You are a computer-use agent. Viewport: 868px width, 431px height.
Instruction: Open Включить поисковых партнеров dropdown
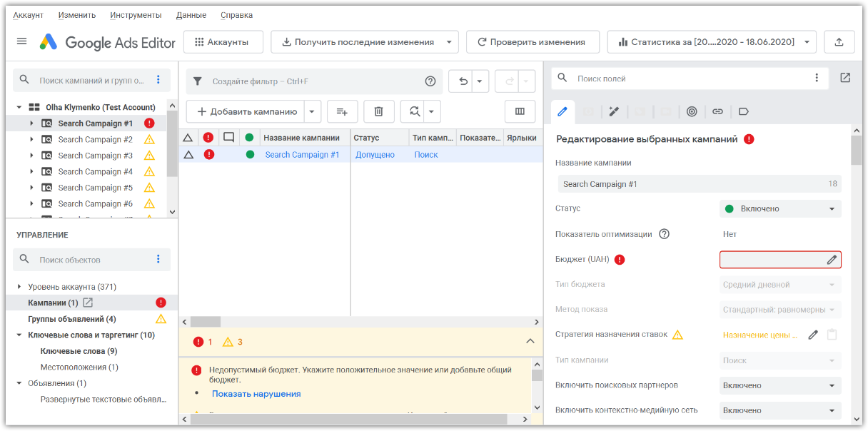coord(780,385)
